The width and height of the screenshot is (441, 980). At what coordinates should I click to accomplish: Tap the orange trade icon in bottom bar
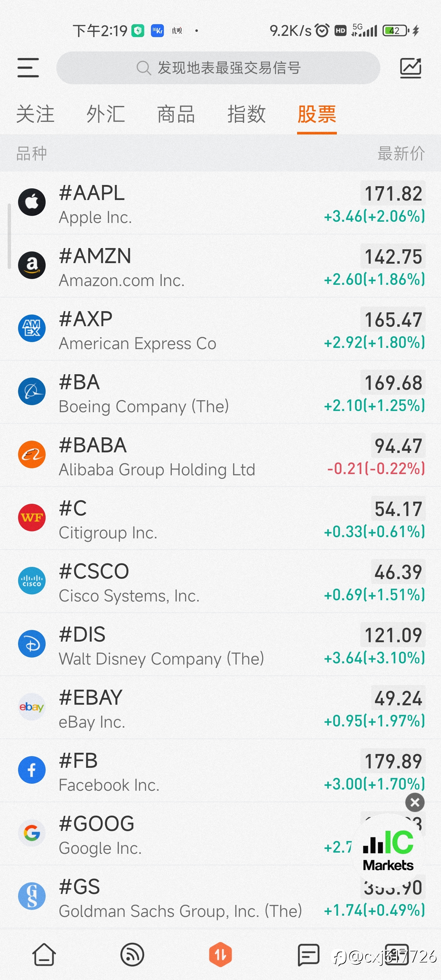(x=220, y=955)
